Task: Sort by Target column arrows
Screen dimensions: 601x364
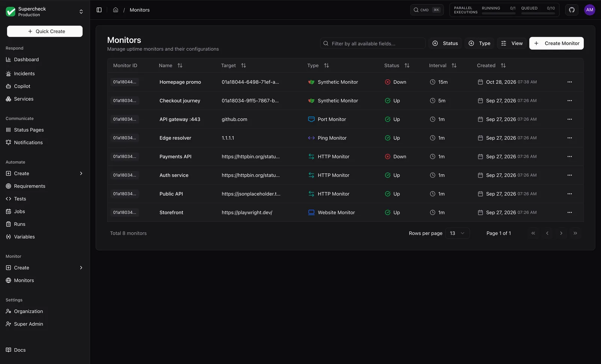Action: (243, 65)
